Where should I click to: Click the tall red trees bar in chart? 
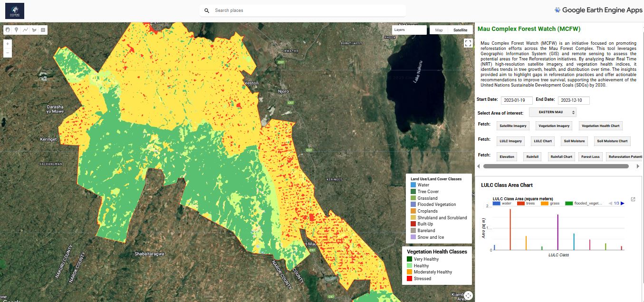coord(510,230)
